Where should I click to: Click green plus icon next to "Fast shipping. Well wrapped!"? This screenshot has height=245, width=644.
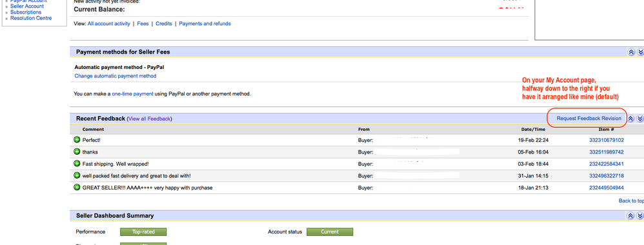tap(77, 164)
